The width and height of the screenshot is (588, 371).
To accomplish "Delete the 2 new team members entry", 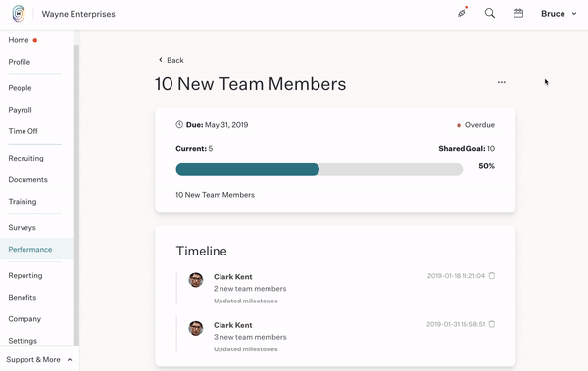I will click(492, 275).
